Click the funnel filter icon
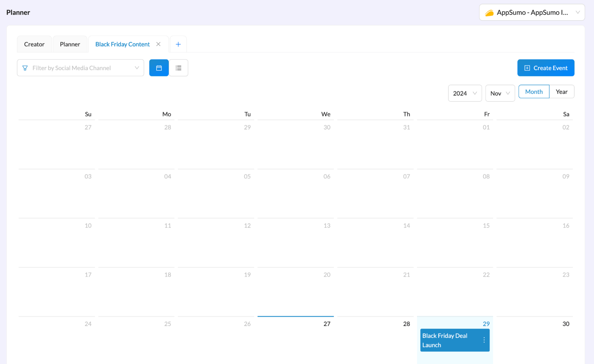The width and height of the screenshot is (594, 364). (25, 68)
